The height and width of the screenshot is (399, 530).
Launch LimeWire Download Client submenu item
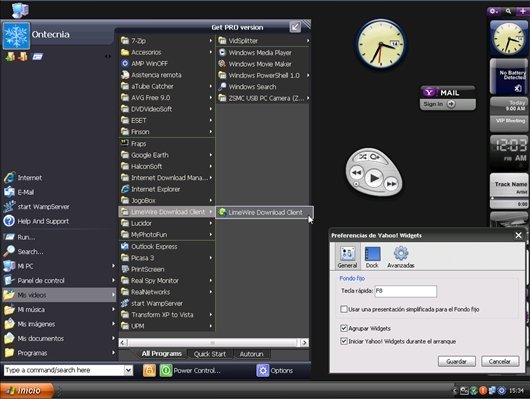pyautogui.click(x=264, y=212)
